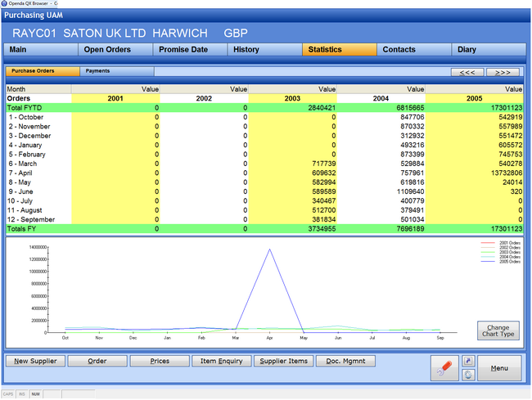Screen dimensions: 532x400
Task: Open the Menu button
Action: coord(499,368)
